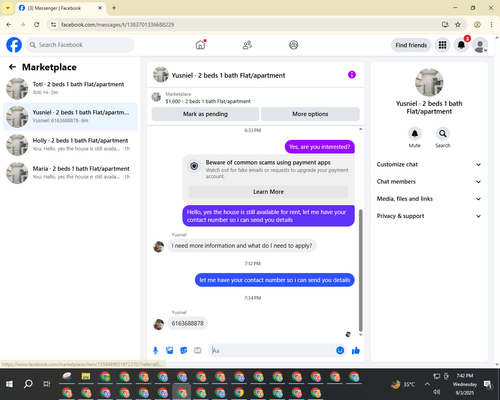
Task: Switch to the Messenger Facebook browser tab
Action: tap(60, 8)
